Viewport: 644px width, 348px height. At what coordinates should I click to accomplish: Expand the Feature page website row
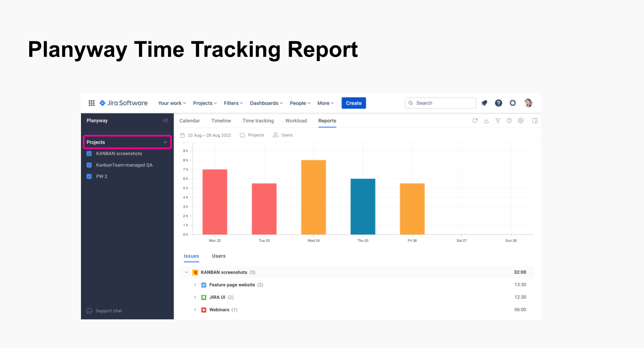pyautogui.click(x=195, y=285)
